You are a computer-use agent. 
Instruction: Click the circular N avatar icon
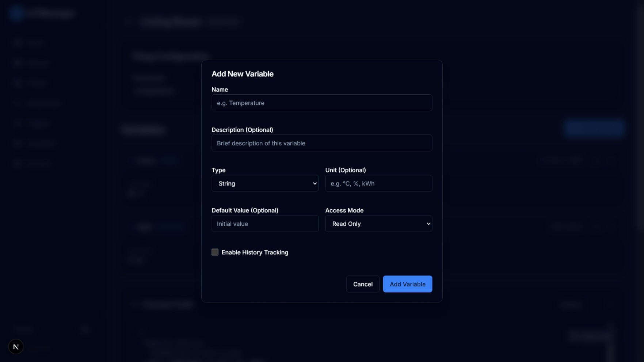click(15, 346)
